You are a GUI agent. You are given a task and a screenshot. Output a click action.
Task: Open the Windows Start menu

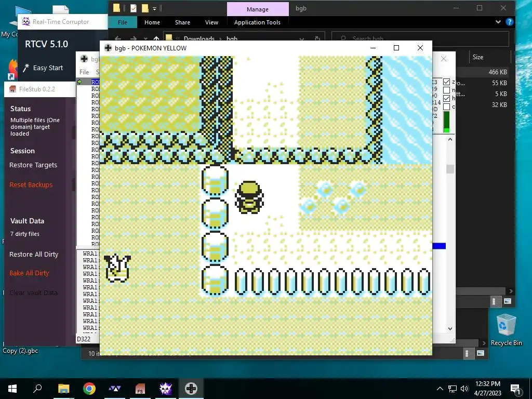[12, 389]
